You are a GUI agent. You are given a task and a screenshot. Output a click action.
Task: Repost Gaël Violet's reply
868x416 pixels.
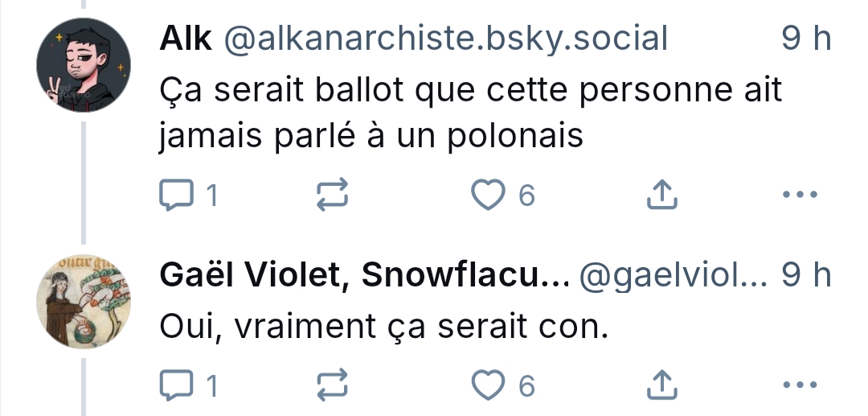(334, 386)
